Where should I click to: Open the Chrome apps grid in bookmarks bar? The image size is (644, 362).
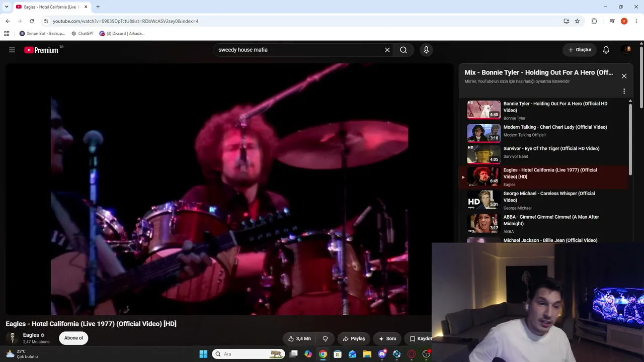click(x=7, y=34)
